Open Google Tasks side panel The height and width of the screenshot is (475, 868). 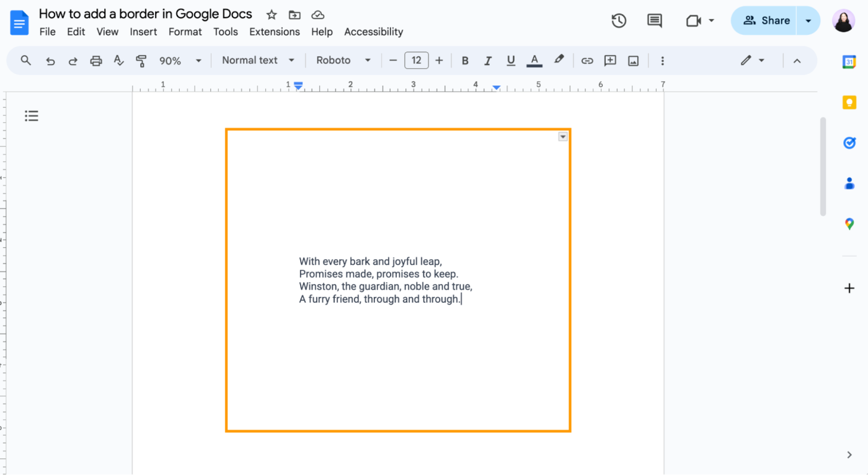coord(849,143)
